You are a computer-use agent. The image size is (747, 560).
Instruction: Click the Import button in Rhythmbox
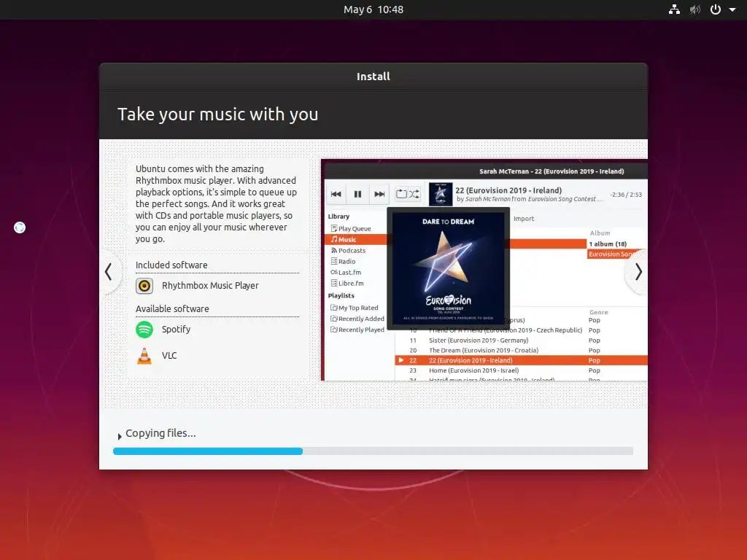click(524, 219)
